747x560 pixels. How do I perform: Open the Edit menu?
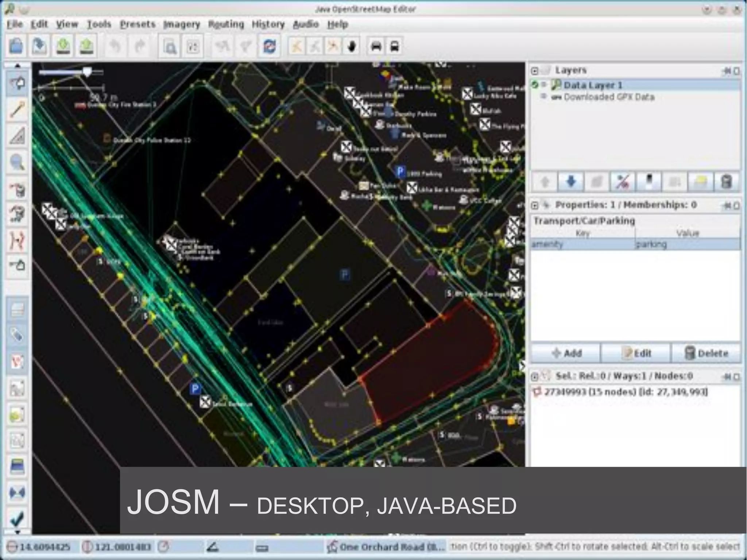pyautogui.click(x=39, y=24)
